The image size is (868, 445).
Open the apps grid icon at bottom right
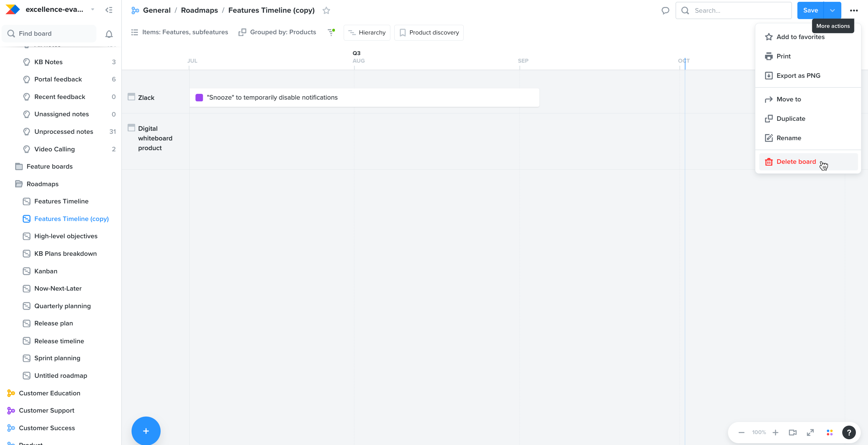point(830,432)
